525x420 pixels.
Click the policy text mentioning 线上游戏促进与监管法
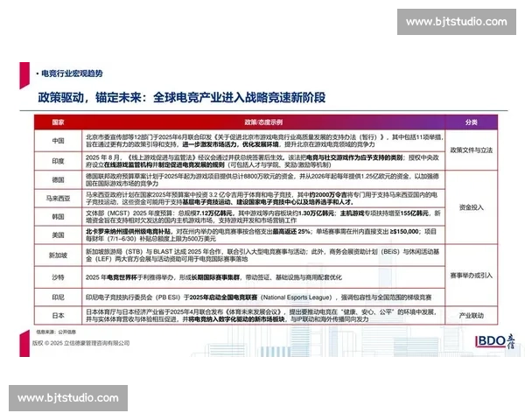coord(262,161)
